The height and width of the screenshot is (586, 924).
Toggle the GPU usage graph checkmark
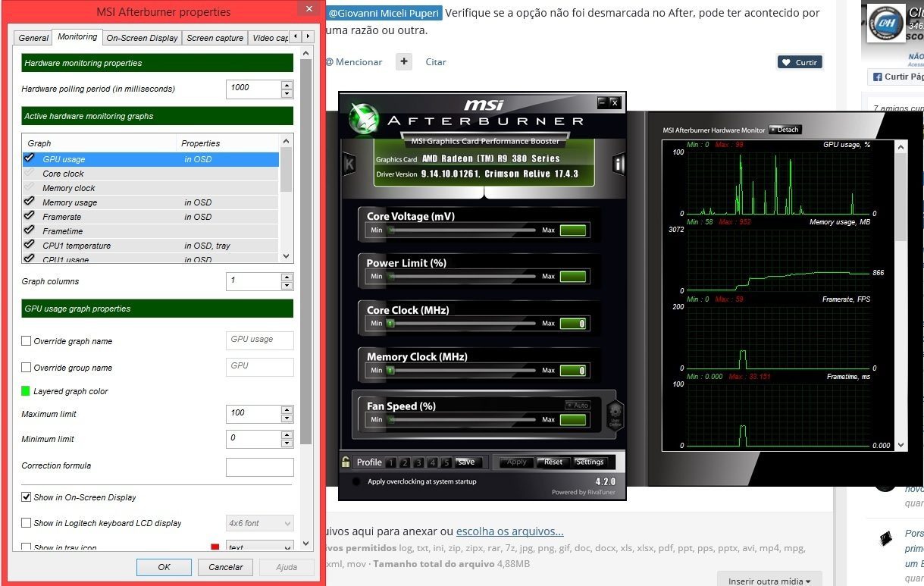[30, 158]
